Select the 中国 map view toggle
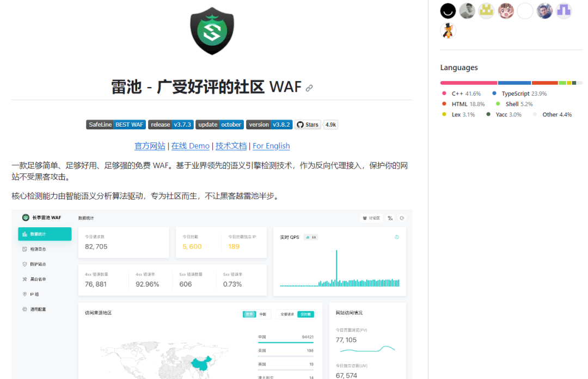Image resolution: width=588 pixels, height=379 pixels. tap(263, 314)
